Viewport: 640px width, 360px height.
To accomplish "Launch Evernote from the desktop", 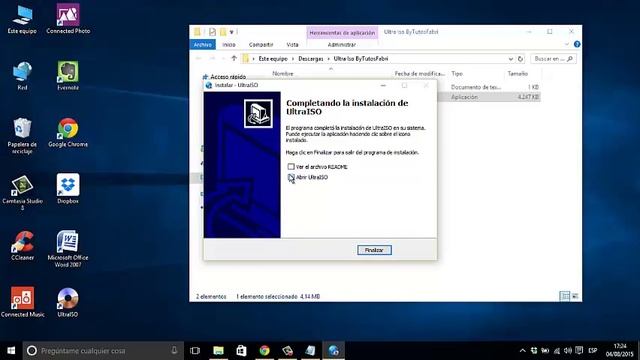I will (68, 76).
